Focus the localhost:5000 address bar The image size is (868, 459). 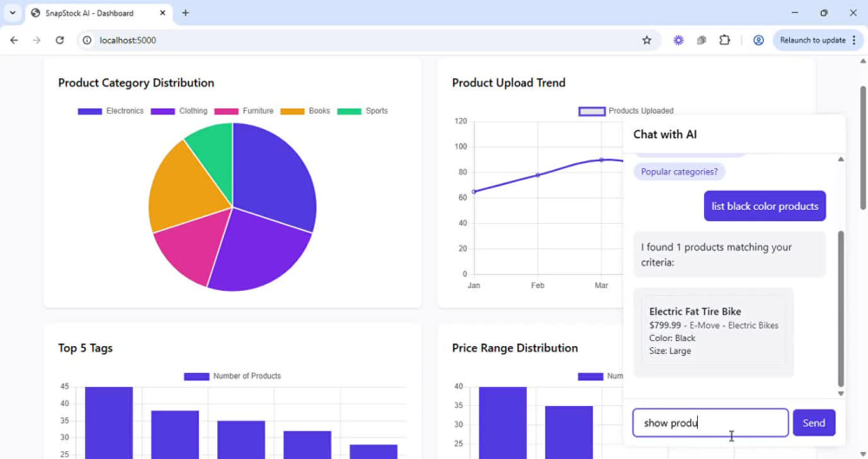coord(365,40)
